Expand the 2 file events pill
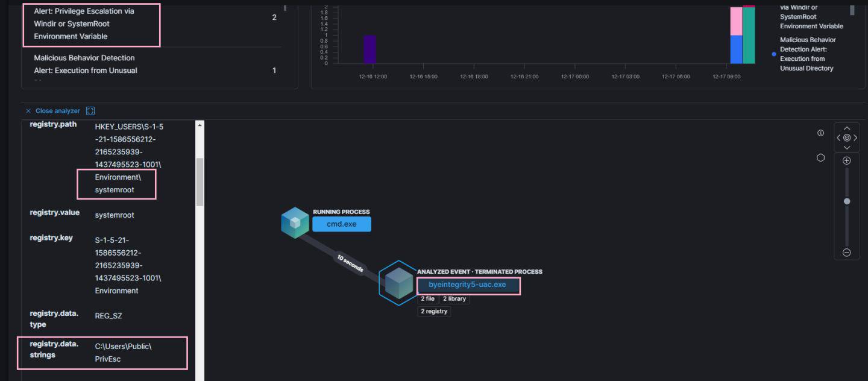The height and width of the screenshot is (381, 868). [428, 299]
